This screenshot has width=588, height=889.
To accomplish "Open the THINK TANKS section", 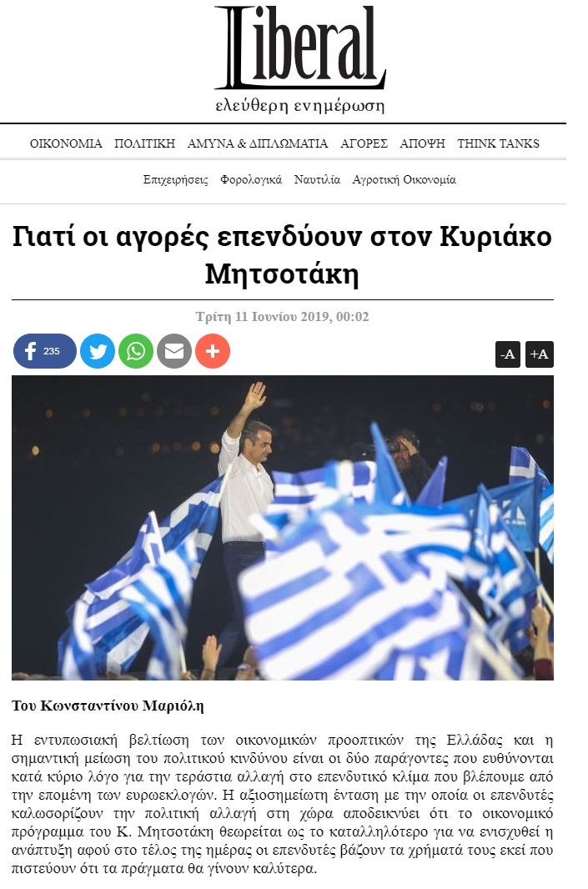I will [499, 143].
